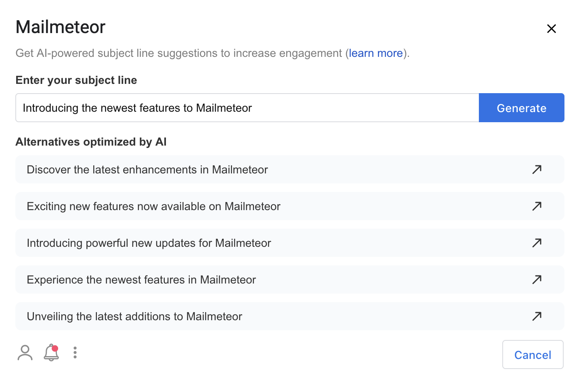
Task: Apply arrow for 'Introducing powerful new updates'
Action: coord(537,243)
